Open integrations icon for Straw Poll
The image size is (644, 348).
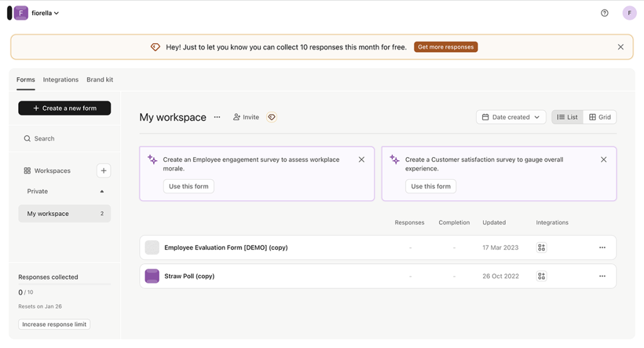541,276
